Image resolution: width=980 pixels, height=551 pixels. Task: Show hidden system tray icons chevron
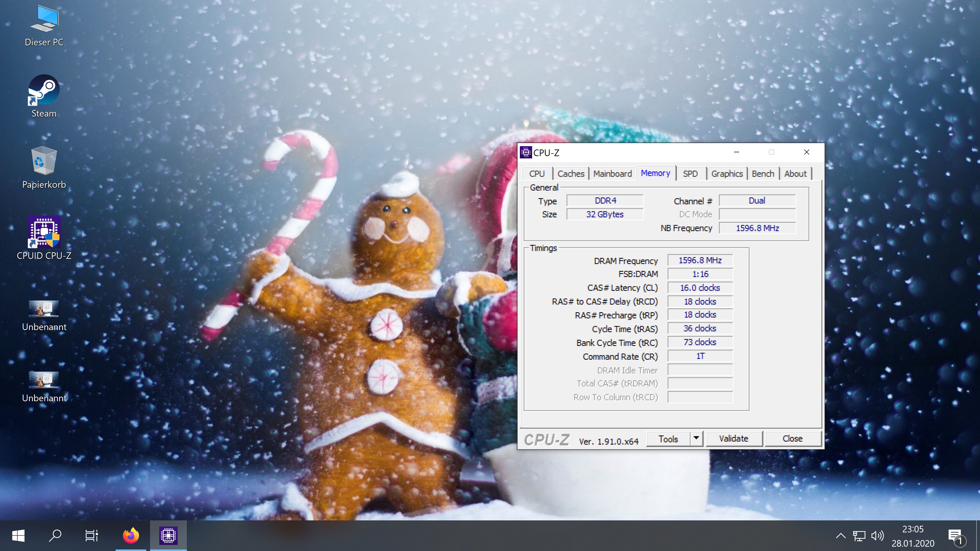pos(841,536)
